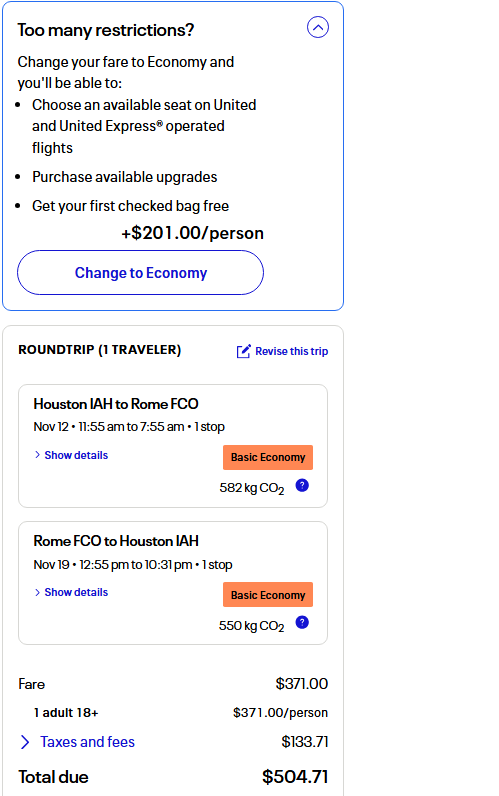Click the Houston IAH to Rome FCO heading
The image size is (499, 796).
click(116, 404)
